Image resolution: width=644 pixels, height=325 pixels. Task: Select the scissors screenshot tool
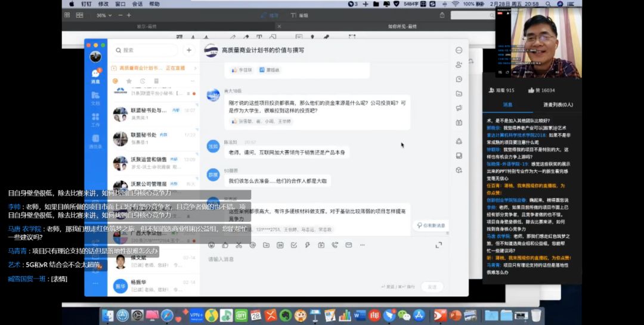click(239, 245)
